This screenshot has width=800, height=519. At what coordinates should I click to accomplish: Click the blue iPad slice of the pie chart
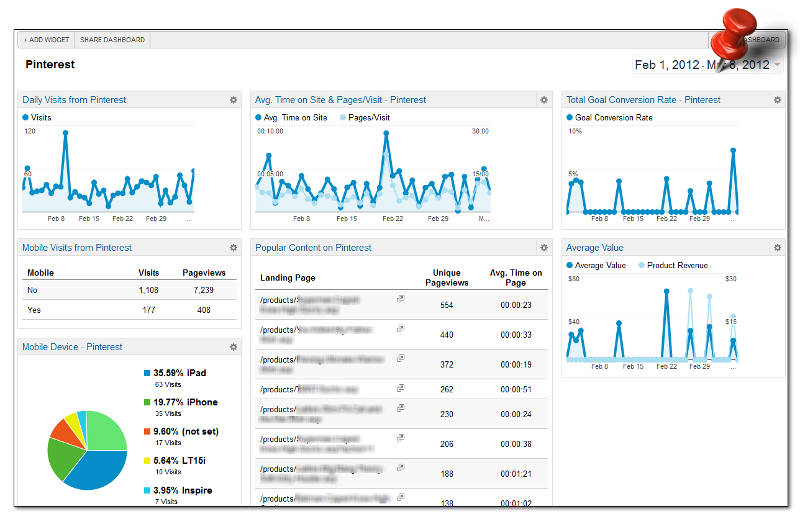click(99, 471)
